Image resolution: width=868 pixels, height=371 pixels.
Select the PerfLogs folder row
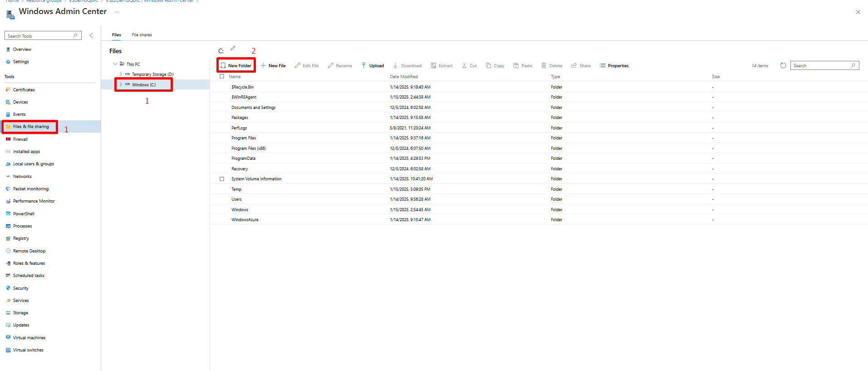click(539, 128)
